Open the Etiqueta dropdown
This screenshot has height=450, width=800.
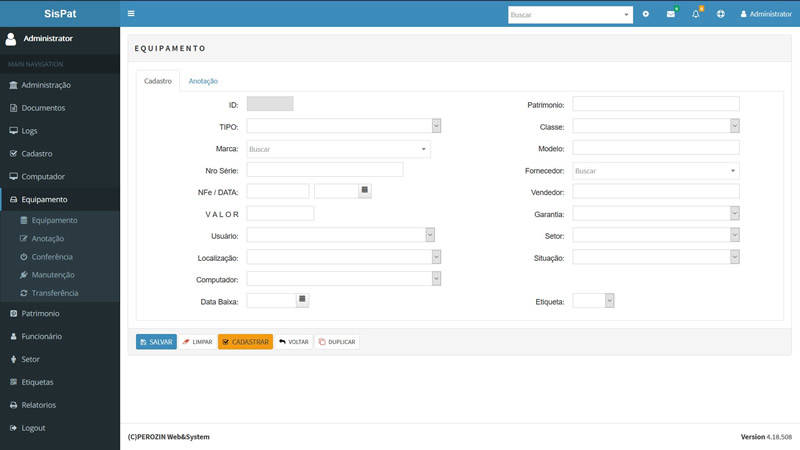tap(609, 300)
